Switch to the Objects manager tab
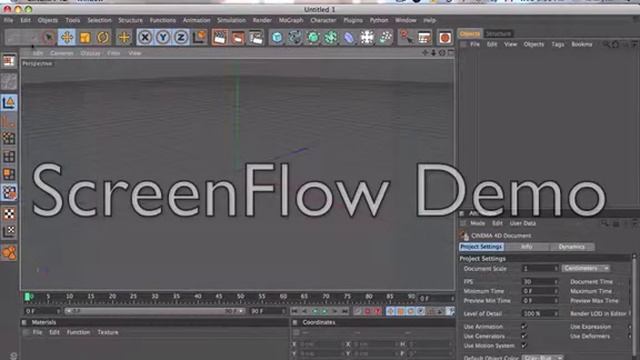 [x=470, y=34]
